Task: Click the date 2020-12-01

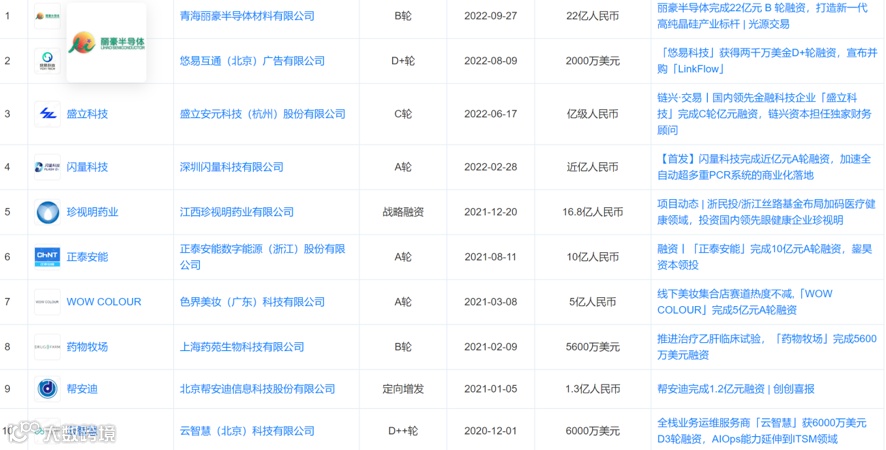Action: tap(490, 431)
